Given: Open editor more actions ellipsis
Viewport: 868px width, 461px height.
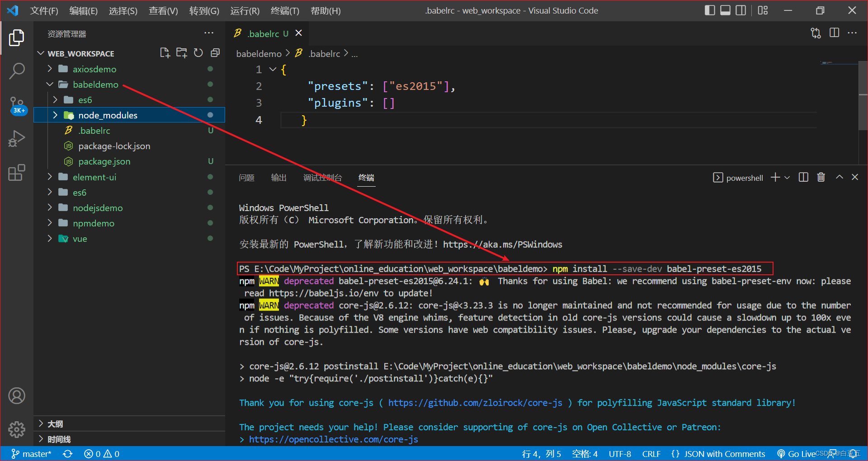Looking at the screenshot, I should pos(853,33).
